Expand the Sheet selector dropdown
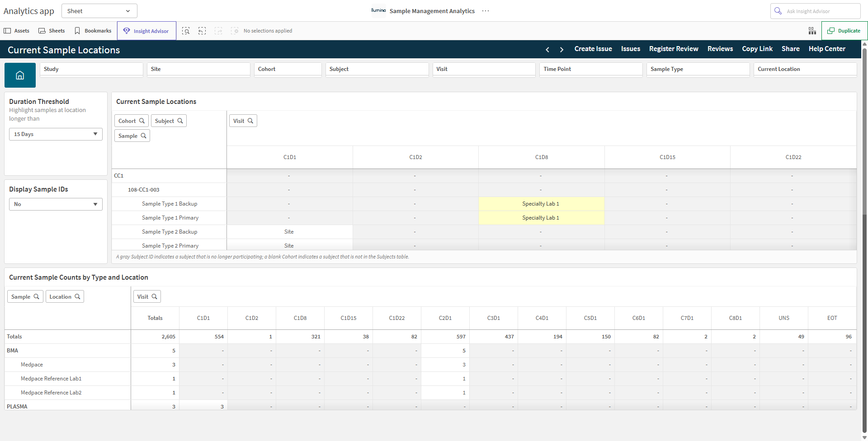This screenshot has height=441, width=868. [x=99, y=11]
